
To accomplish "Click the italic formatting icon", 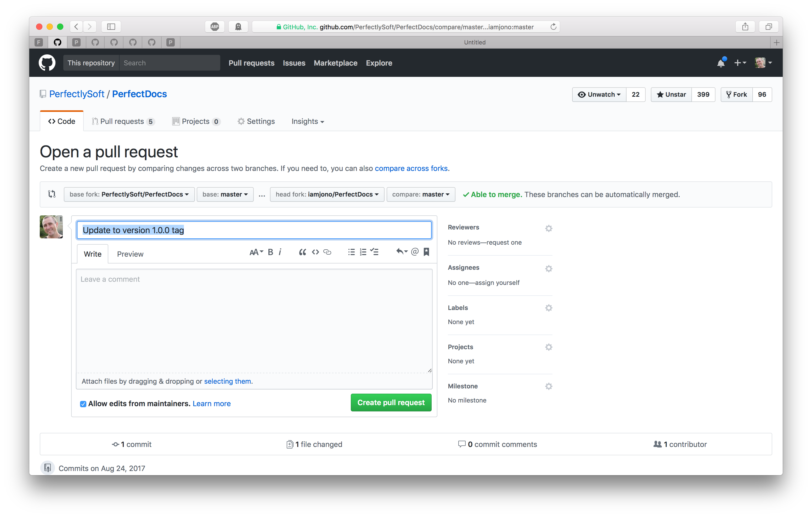I will pos(280,252).
